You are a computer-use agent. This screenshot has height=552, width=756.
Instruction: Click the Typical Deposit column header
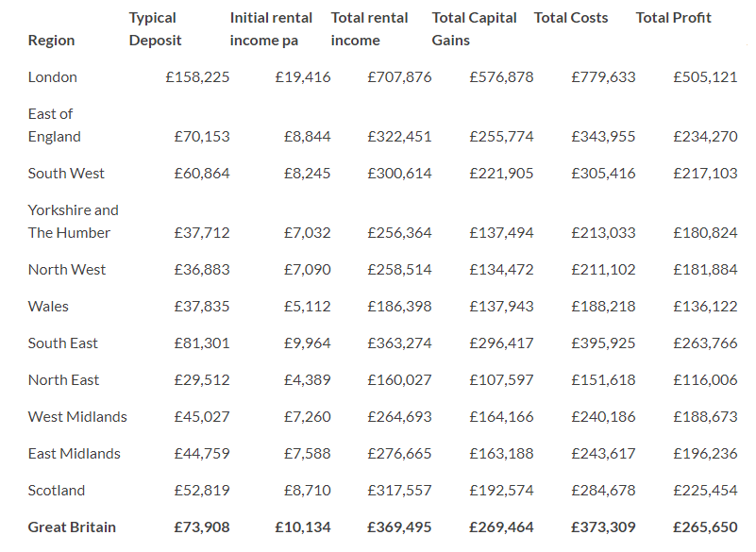155,29
